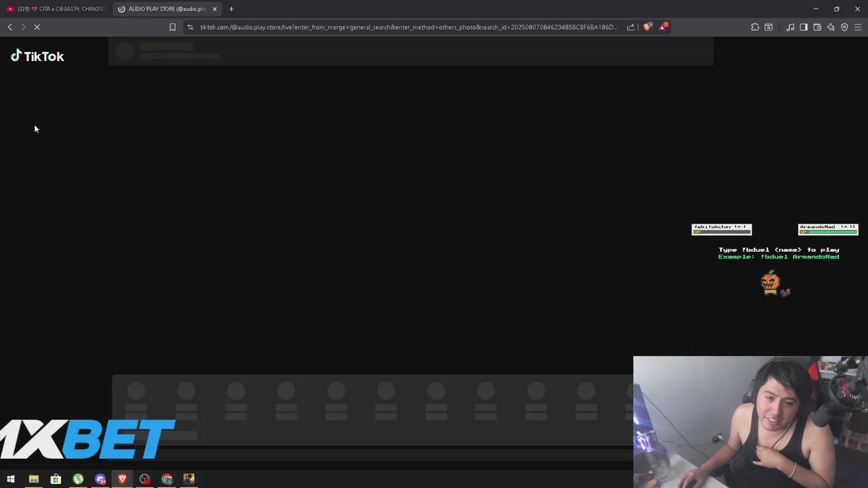Click the pumpkin pixel character

coord(770,282)
